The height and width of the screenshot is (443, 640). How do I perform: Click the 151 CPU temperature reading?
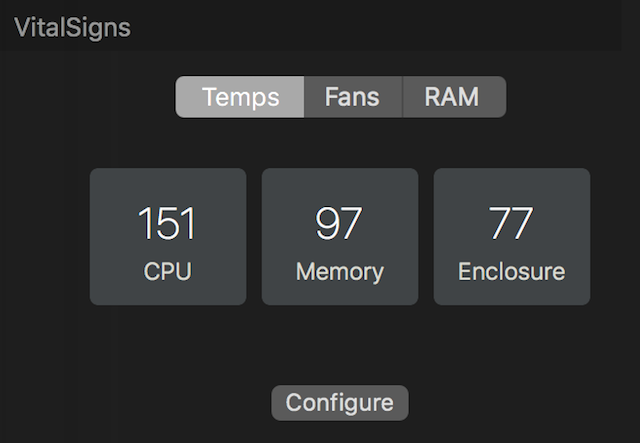pos(167,223)
